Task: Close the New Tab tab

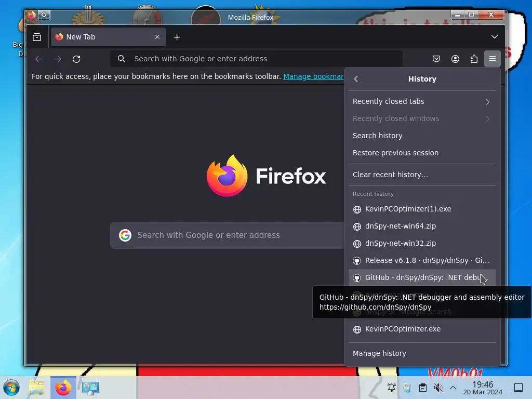Action: [157, 37]
